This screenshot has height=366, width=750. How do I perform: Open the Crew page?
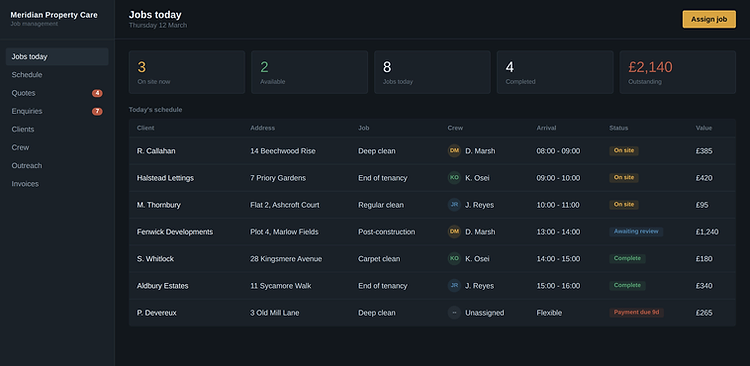(x=57, y=147)
